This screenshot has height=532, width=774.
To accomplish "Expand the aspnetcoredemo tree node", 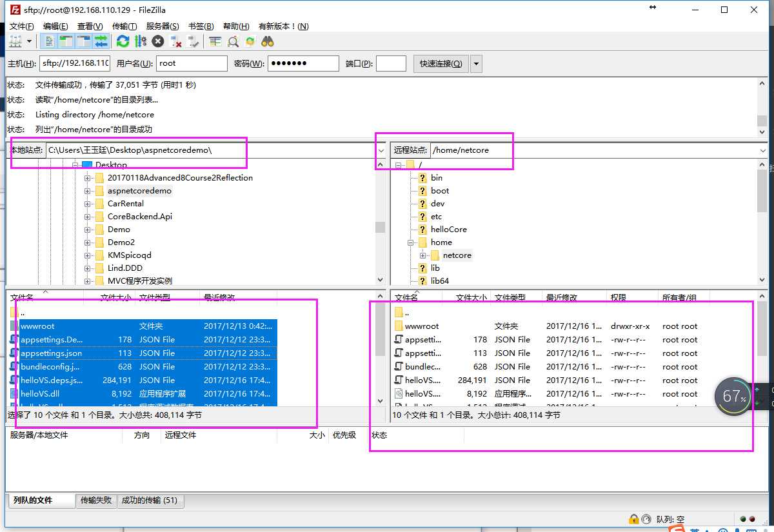I will coord(87,191).
